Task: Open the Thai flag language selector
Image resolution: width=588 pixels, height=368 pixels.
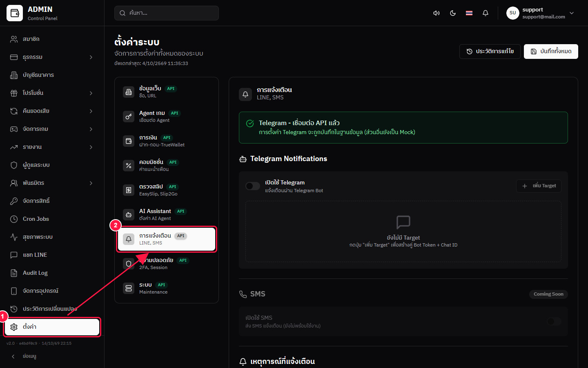Action: pos(469,13)
